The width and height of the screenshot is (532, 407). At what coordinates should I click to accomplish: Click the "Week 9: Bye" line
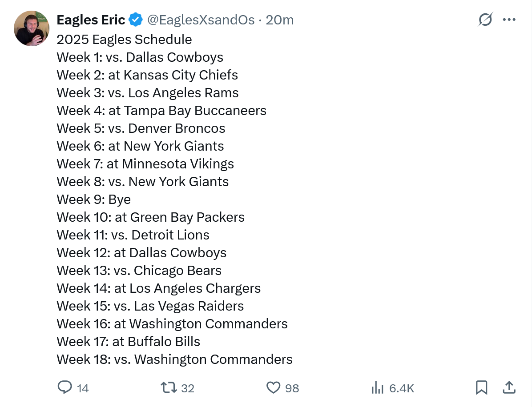pos(93,200)
